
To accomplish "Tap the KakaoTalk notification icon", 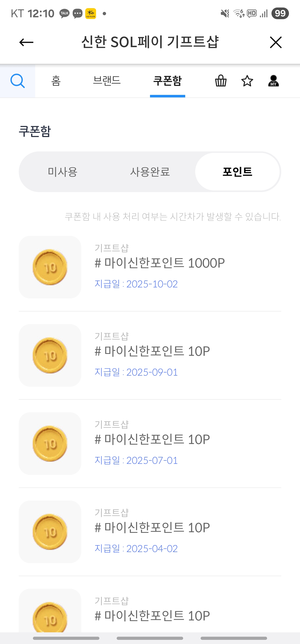I will 64,13.
